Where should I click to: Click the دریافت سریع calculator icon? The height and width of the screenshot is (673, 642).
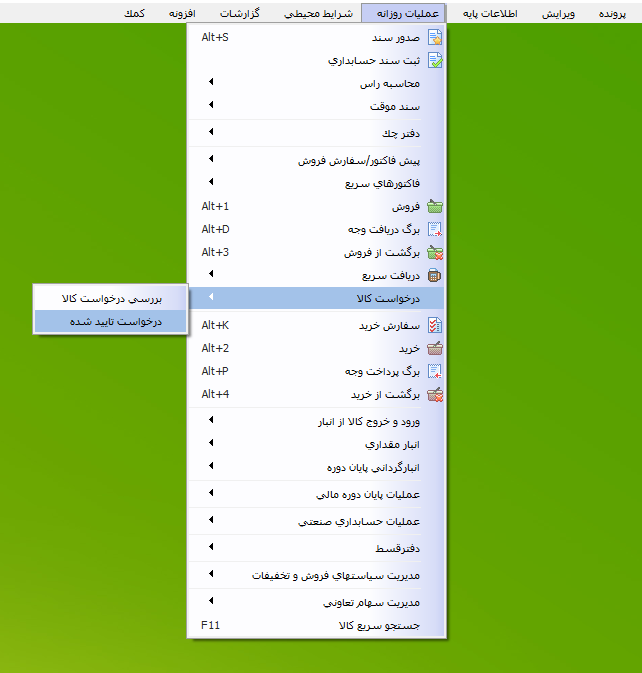pos(434,275)
